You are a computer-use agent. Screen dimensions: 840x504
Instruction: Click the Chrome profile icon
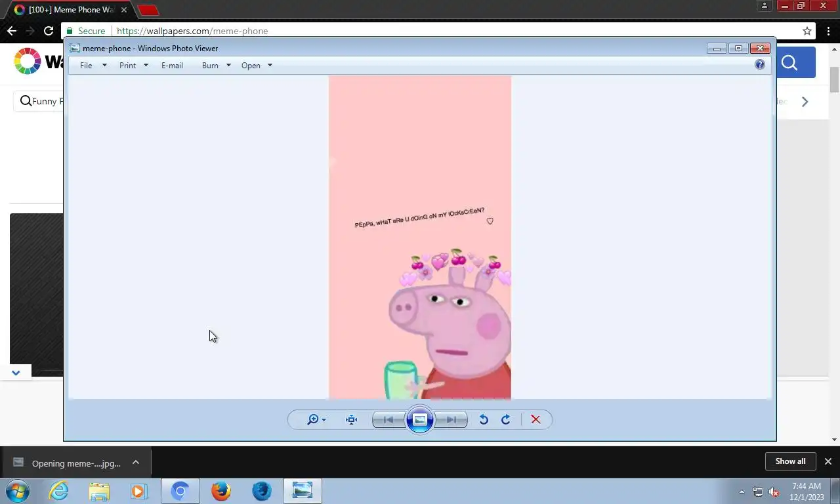click(765, 6)
